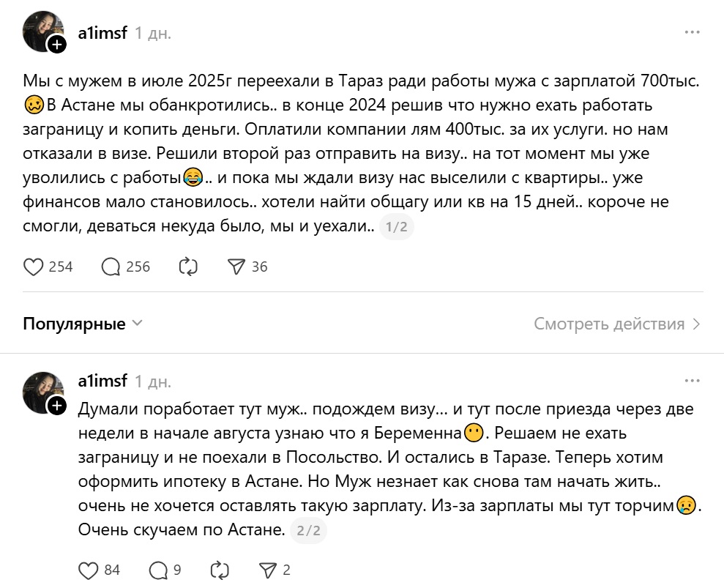Click the 1/2 thread indicator badge
Viewport: 724px width, 588px height.
(396, 228)
